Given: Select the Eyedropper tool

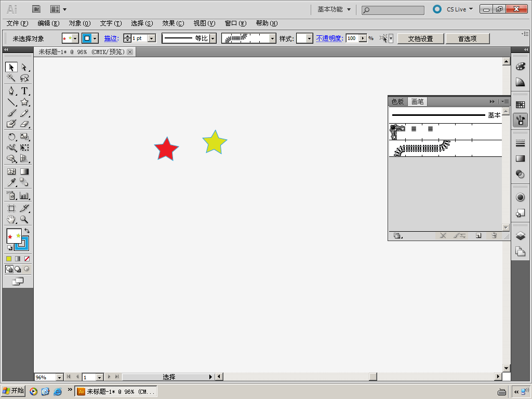Looking at the screenshot, I should click(x=11, y=182).
